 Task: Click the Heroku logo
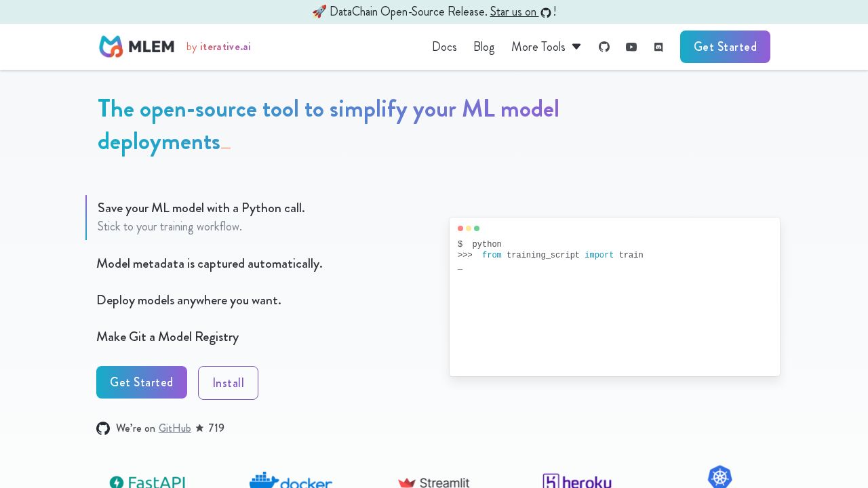pyautogui.click(x=577, y=481)
